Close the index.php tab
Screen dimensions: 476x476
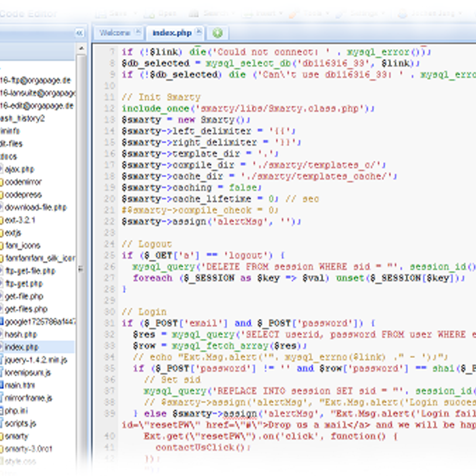pyautogui.click(x=199, y=32)
